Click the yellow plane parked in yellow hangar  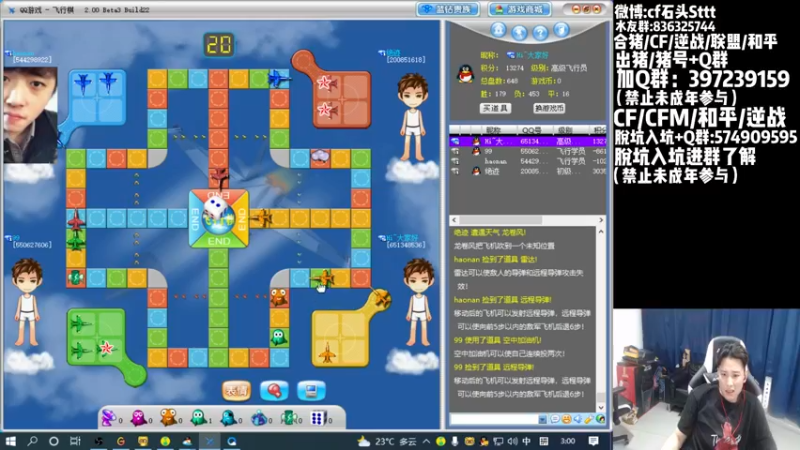pos(327,353)
